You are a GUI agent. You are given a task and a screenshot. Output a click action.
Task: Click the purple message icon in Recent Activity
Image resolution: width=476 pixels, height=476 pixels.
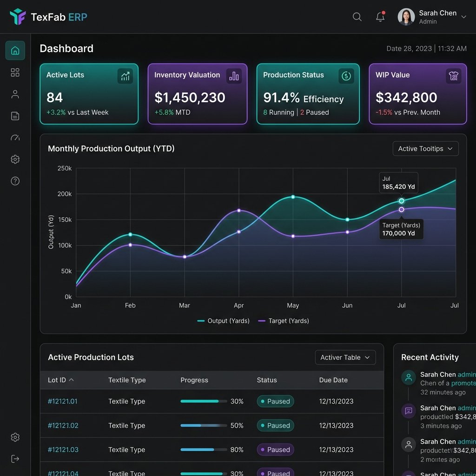coord(409,411)
